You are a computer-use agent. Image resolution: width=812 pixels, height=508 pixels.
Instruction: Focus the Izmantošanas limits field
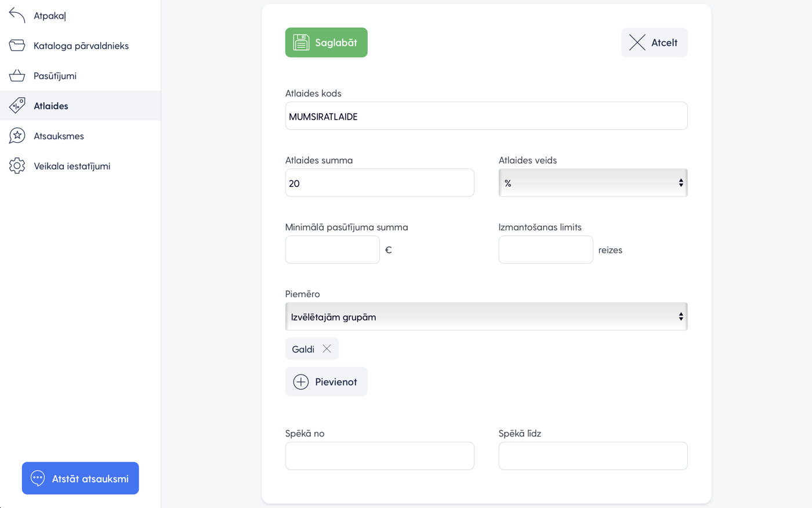546,250
